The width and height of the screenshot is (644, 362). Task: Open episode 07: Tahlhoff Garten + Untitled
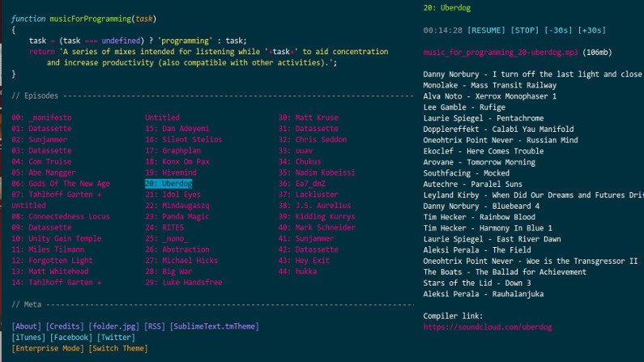pos(57,200)
